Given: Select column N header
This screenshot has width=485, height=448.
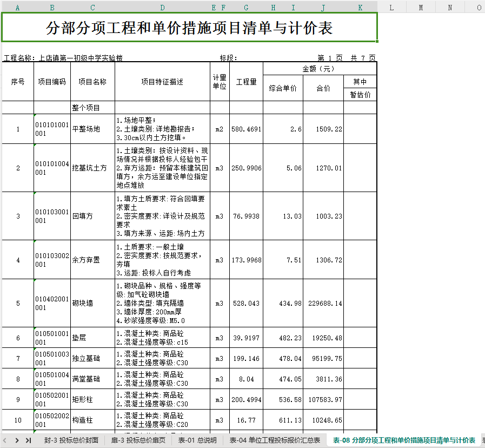Looking at the screenshot, I should point(450,8).
